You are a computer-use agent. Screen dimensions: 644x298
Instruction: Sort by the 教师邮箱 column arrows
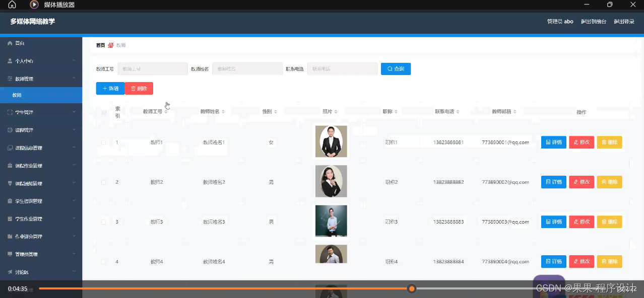[515, 112]
